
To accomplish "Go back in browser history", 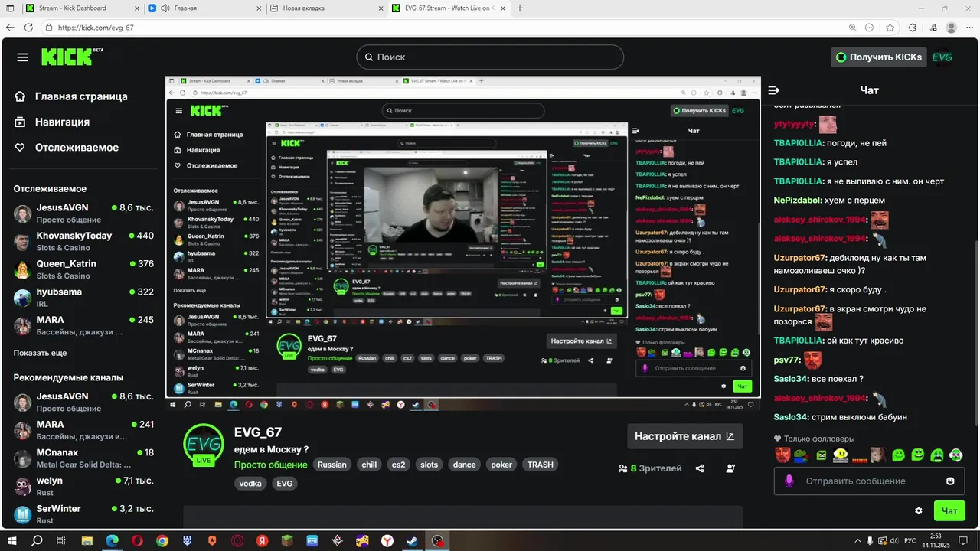I will point(10,28).
